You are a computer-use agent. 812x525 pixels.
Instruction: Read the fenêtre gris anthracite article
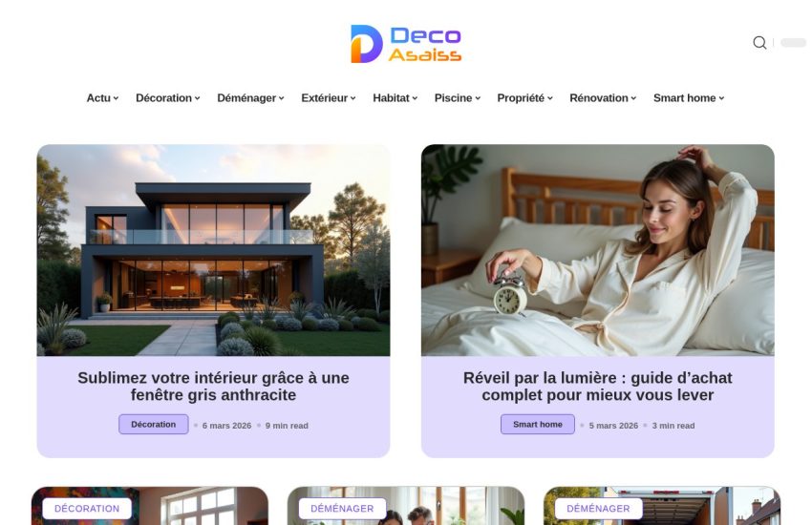[213, 387]
